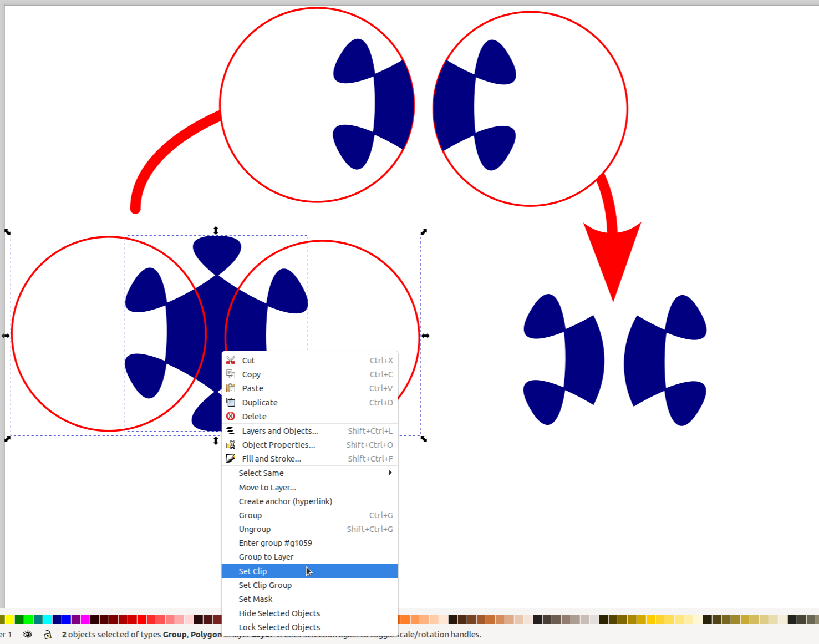Select Duplicate in the context menu
This screenshot has width=819, height=644.
point(309,403)
